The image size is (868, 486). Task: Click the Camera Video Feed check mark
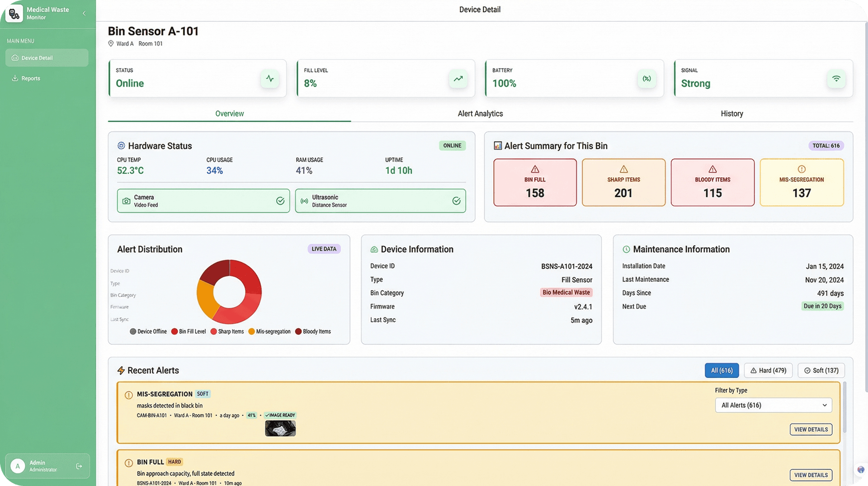(x=280, y=201)
